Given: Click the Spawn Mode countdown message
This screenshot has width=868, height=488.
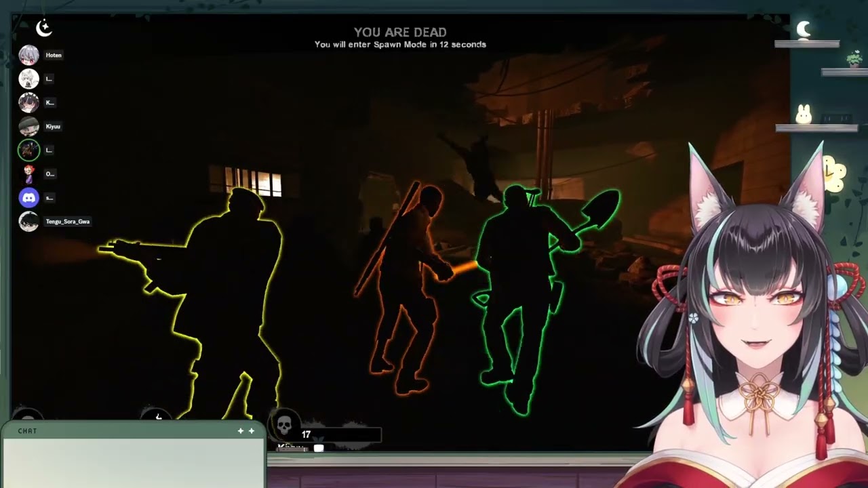Looking at the screenshot, I should click(400, 44).
